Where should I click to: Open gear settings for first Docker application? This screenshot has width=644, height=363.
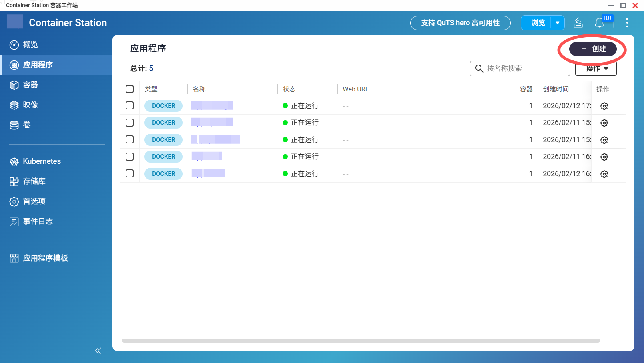[604, 106]
